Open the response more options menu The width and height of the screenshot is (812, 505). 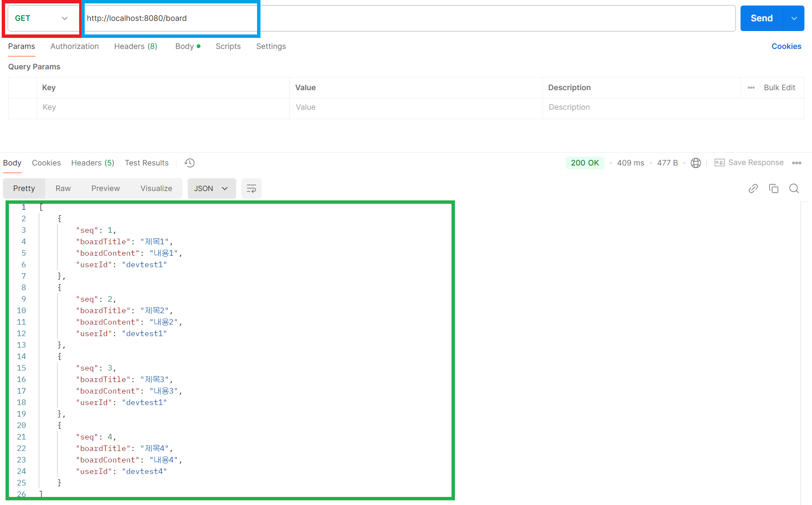797,163
